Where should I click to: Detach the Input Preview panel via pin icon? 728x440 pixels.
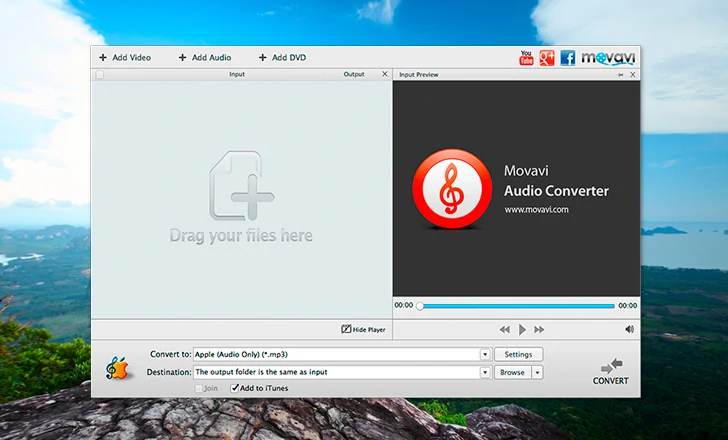point(620,75)
